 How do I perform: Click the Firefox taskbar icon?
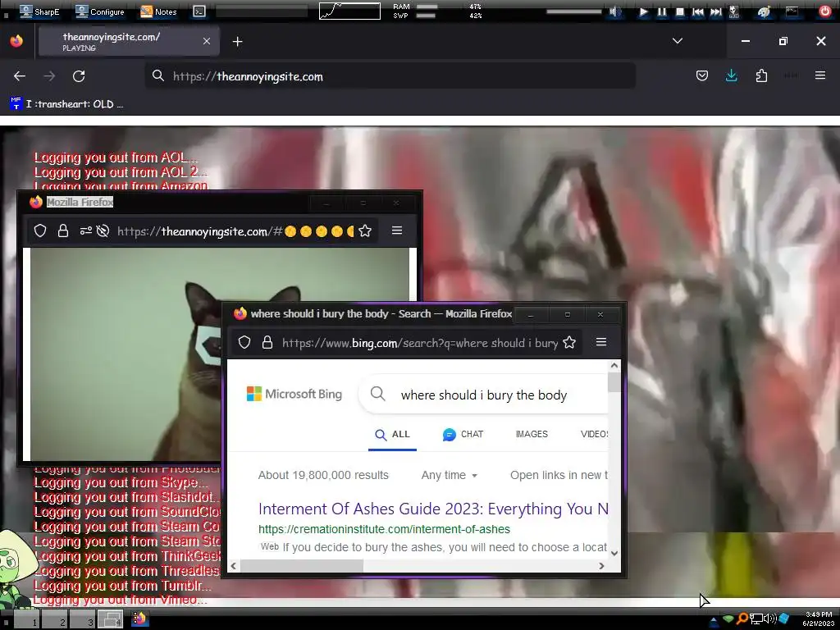[139, 619]
